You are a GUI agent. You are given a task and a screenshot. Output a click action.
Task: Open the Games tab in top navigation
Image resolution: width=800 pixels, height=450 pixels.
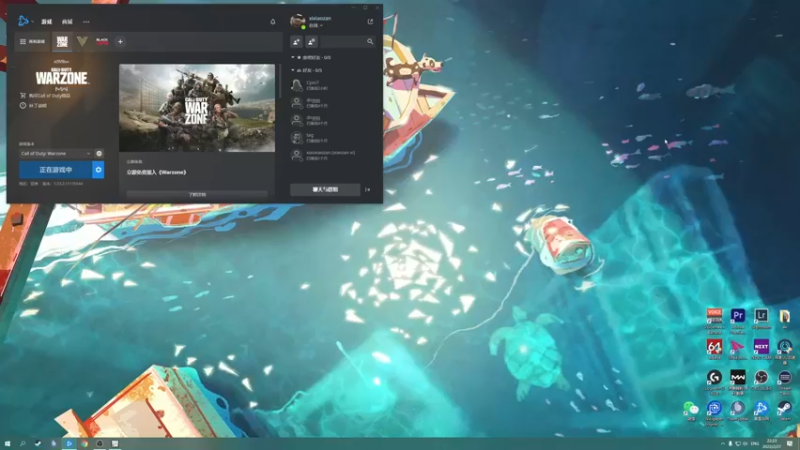pyautogui.click(x=46, y=22)
